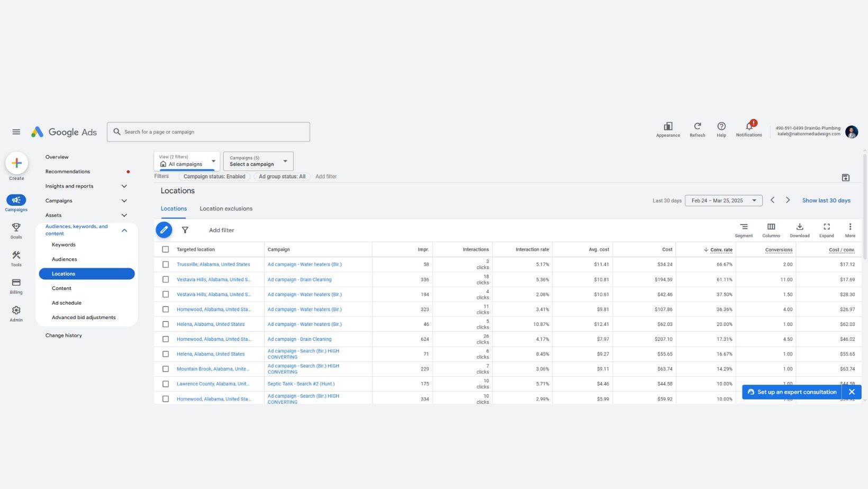868x489 pixels.
Task: Open the More options icon above the table
Action: tap(850, 230)
